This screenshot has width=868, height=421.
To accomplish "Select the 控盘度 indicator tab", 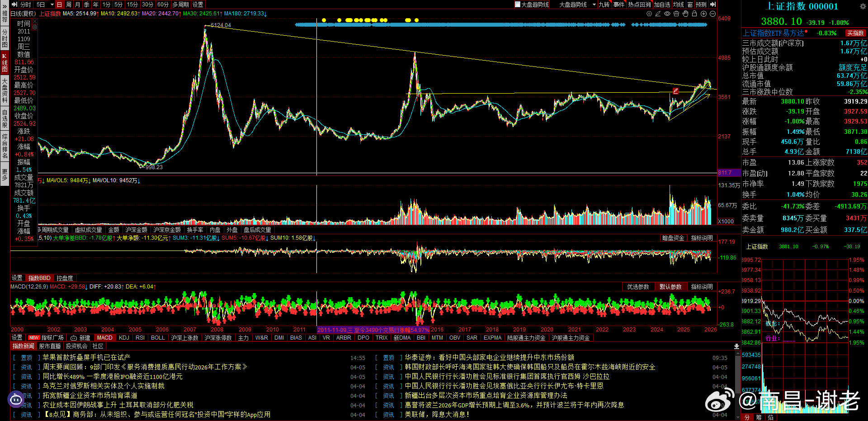I will 65,278.
